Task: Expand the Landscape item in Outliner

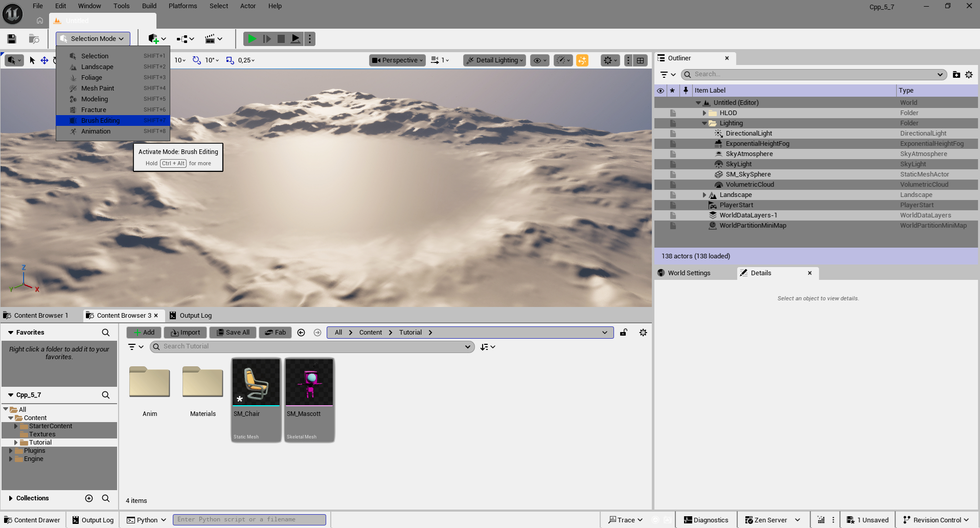Action: point(704,195)
